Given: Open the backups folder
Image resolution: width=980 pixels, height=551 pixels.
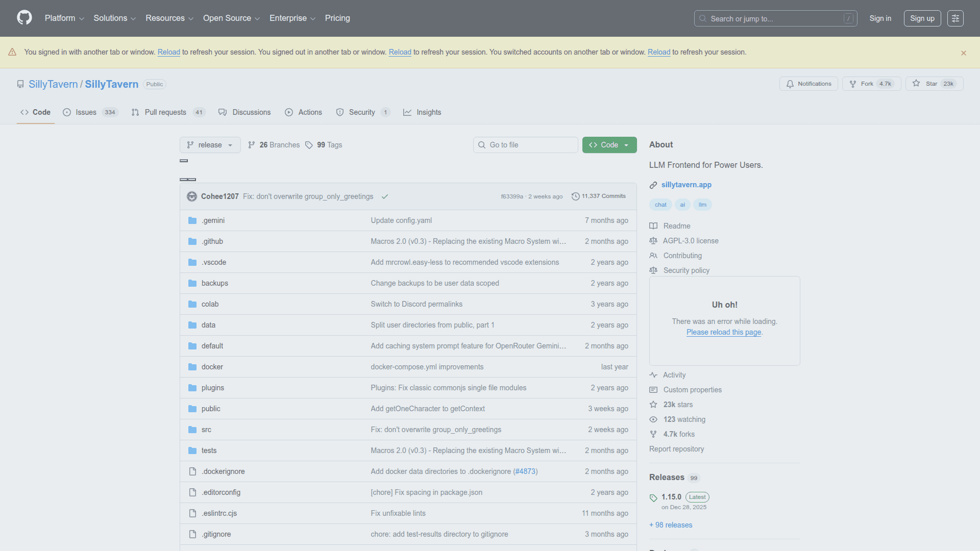Looking at the screenshot, I should [x=214, y=283].
